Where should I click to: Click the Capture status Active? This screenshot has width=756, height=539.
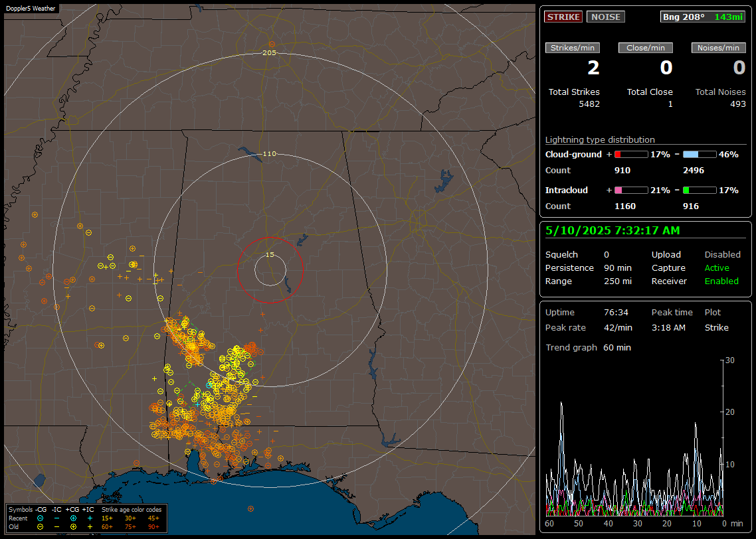(x=717, y=268)
